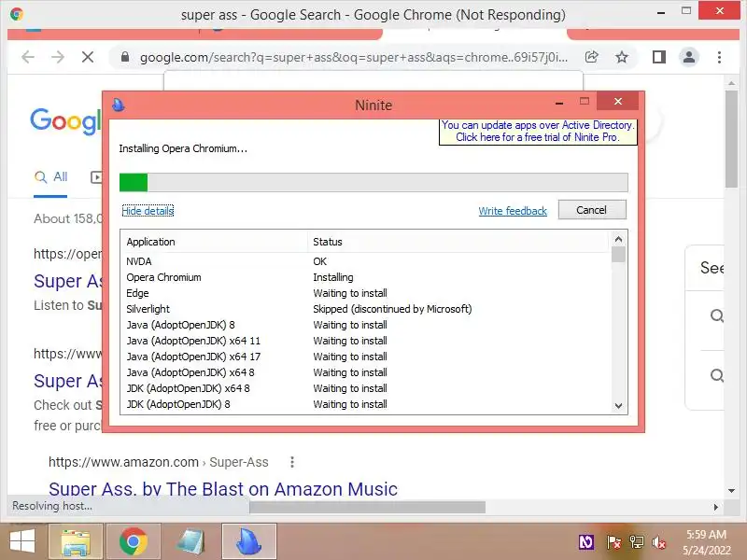Click the Skipped (discontinued by Microsoft) status

pos(392,309)
